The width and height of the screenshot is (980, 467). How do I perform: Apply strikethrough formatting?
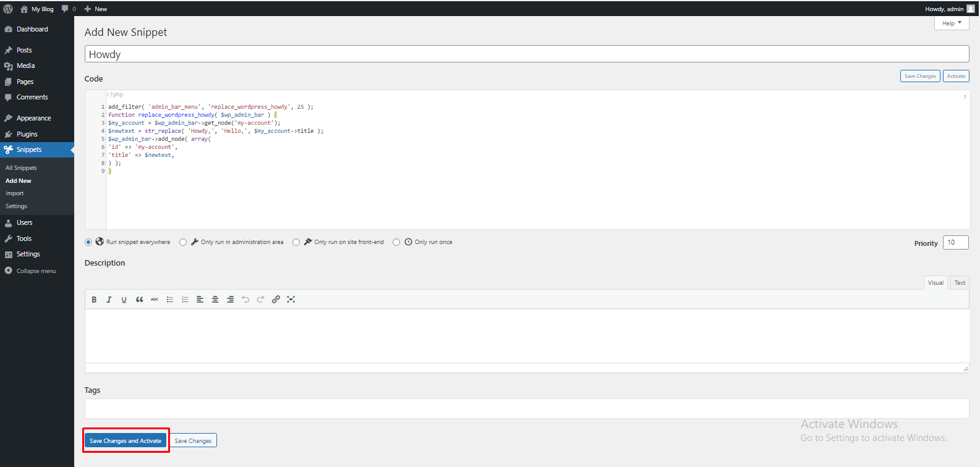155,300
